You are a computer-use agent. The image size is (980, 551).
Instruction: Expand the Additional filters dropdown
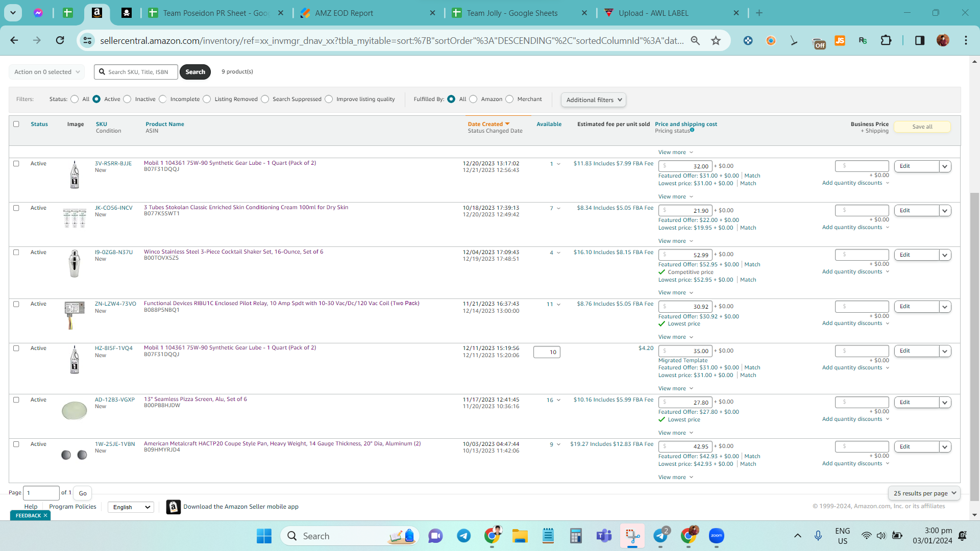tap(594, 100)
